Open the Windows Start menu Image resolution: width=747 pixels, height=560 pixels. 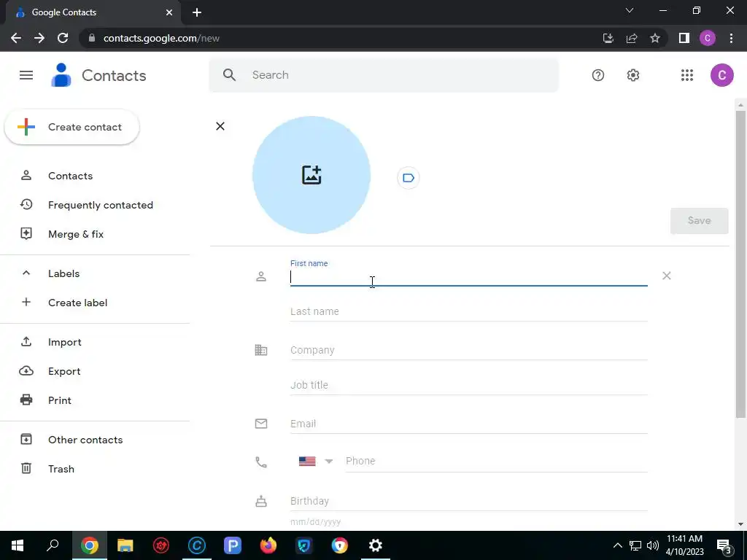click(18, 545)
